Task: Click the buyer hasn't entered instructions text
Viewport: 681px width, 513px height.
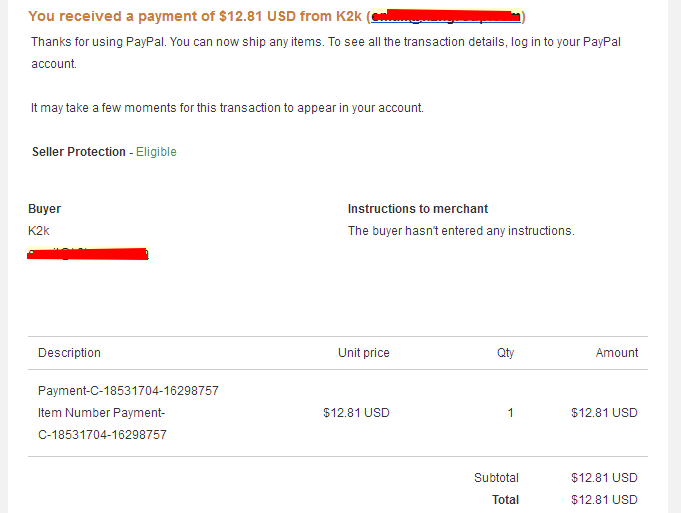Action: coord(461,231)
